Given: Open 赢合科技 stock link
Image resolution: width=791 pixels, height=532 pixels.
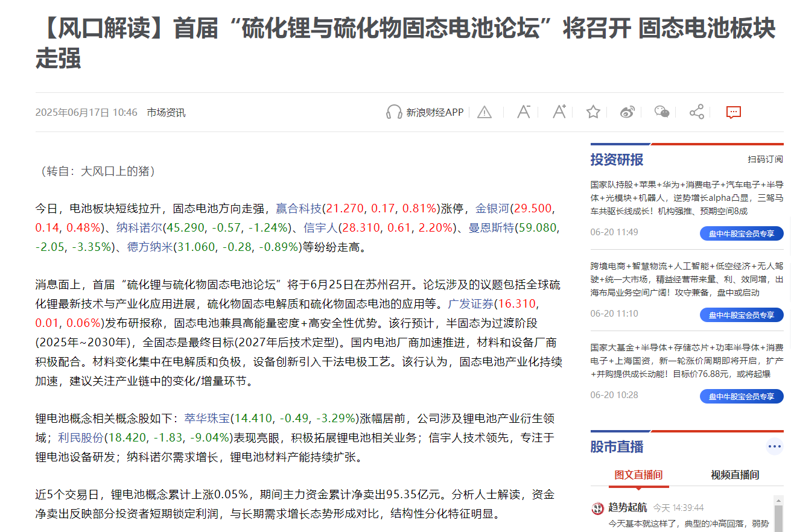Looking at the screenshot, I should (x=299, y=209).
